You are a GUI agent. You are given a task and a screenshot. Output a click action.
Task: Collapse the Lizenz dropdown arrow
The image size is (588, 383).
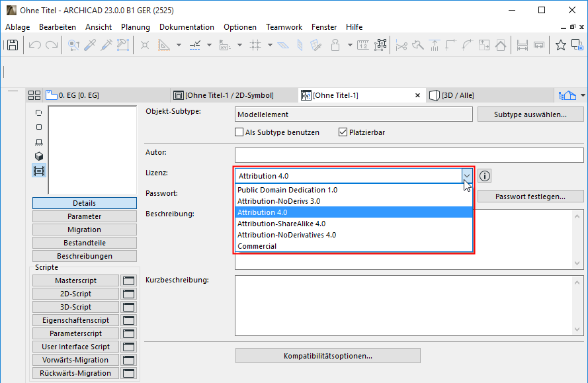(466, 175)
